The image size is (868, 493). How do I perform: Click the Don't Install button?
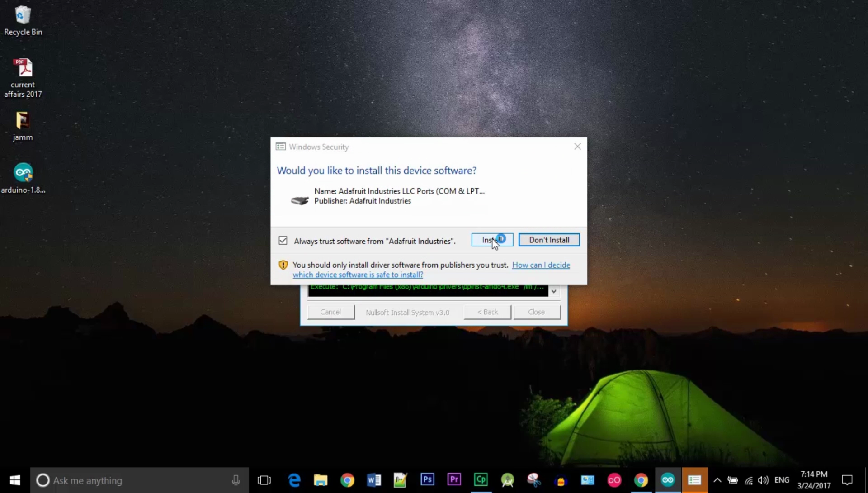[549, 240]
